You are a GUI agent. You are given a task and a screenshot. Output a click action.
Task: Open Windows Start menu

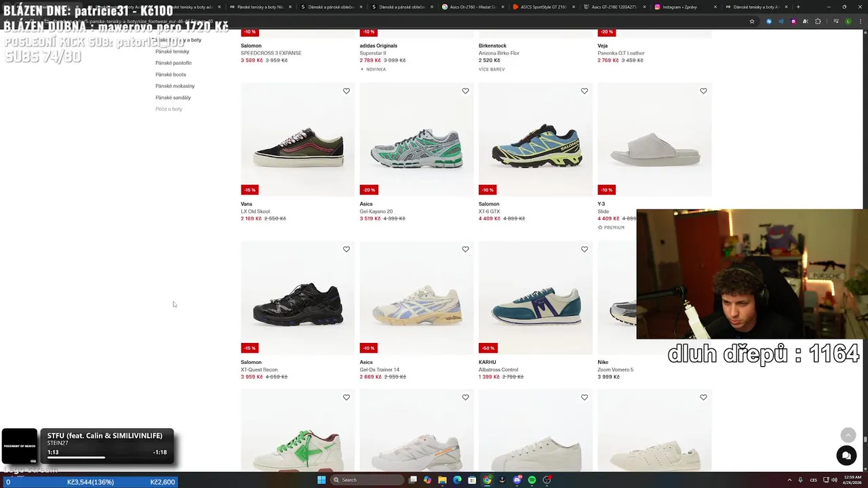tap(321, 480)
